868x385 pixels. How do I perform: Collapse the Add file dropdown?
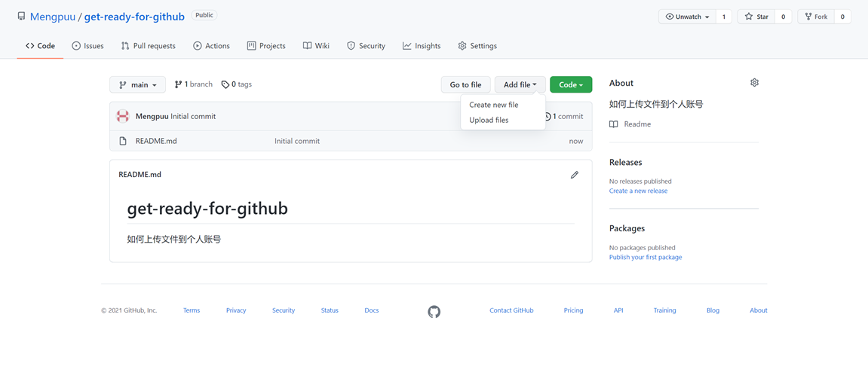click(x=520, y=84)
